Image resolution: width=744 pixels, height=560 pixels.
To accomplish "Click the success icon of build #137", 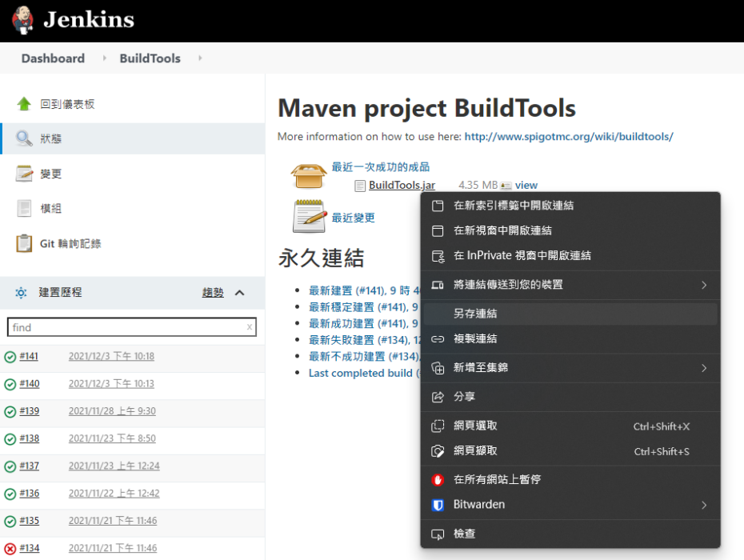I will (x=10, y=466).
